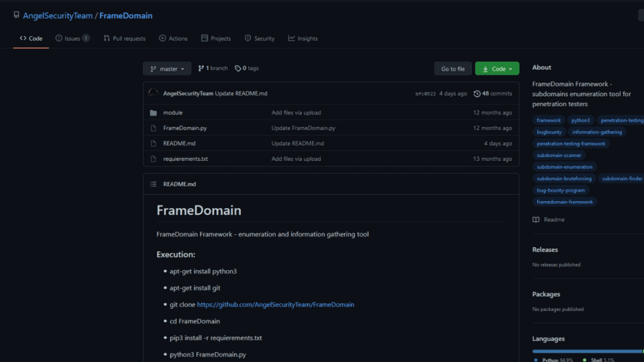This screenshot has height=362, width=644.
Task: Open commit hash bfc0522
Action: pos(426,94)
